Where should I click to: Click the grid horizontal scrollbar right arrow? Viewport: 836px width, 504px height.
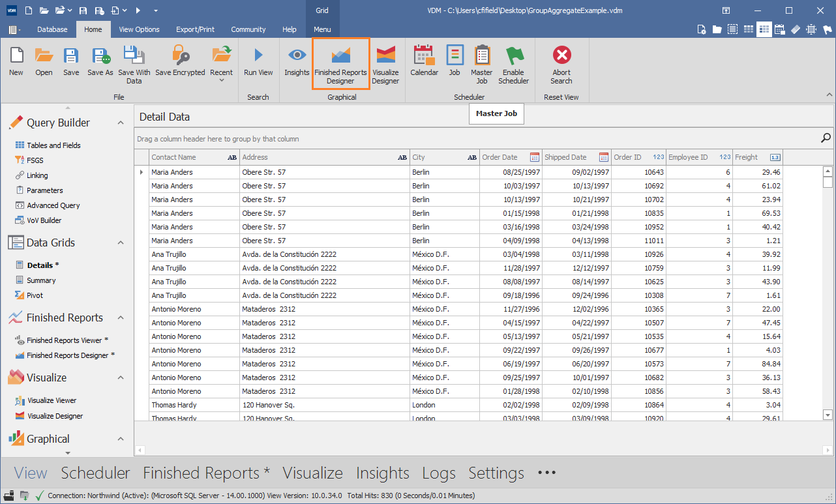point(828,451)
